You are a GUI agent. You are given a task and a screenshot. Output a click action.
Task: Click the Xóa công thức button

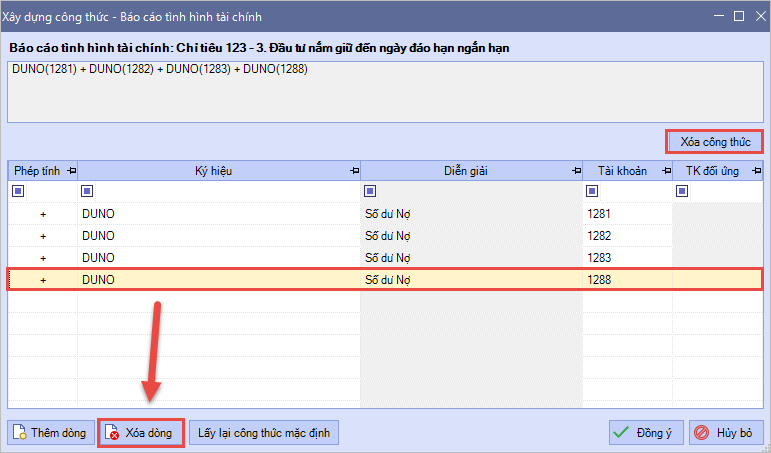pyautogui.click(x=715, y=142)
